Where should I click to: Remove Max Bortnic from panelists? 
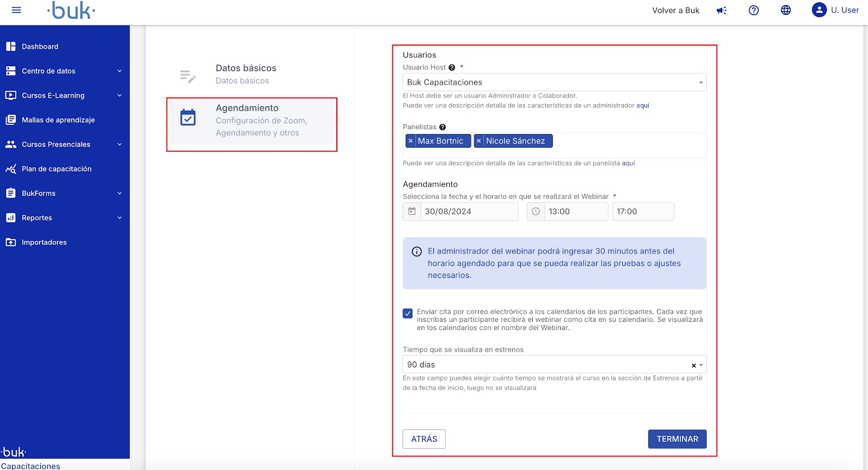pos(411,141)
